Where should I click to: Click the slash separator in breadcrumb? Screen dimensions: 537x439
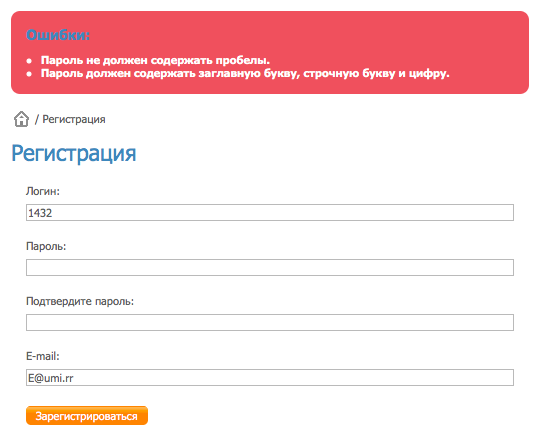(x=37, y=120)
